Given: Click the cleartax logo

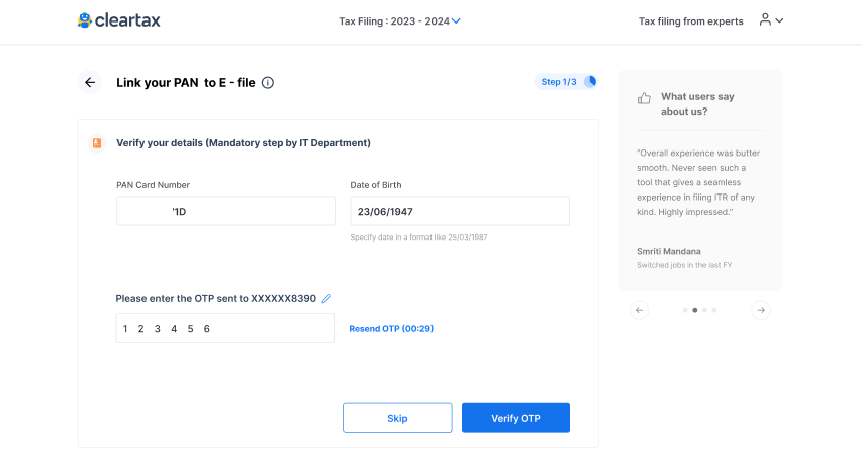Looking at the screenshot, I should [x=119, y=21].
